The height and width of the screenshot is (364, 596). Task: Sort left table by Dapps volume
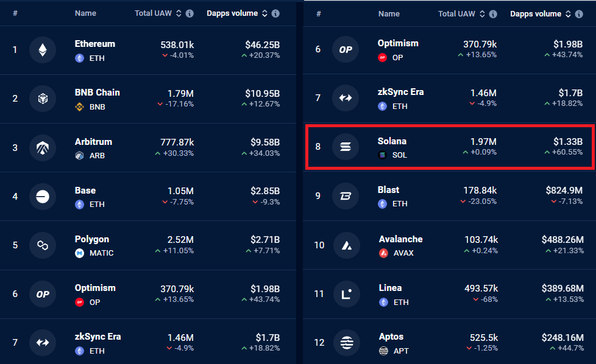pos(264,13)
